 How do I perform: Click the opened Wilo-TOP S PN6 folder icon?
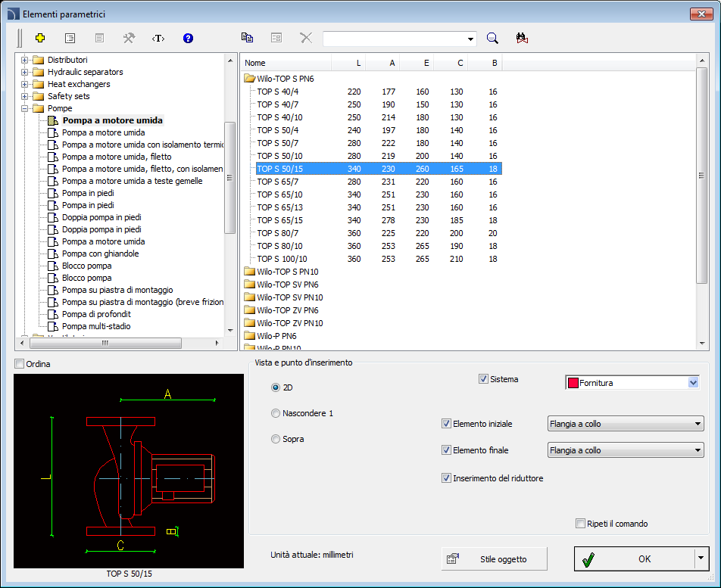249,79
